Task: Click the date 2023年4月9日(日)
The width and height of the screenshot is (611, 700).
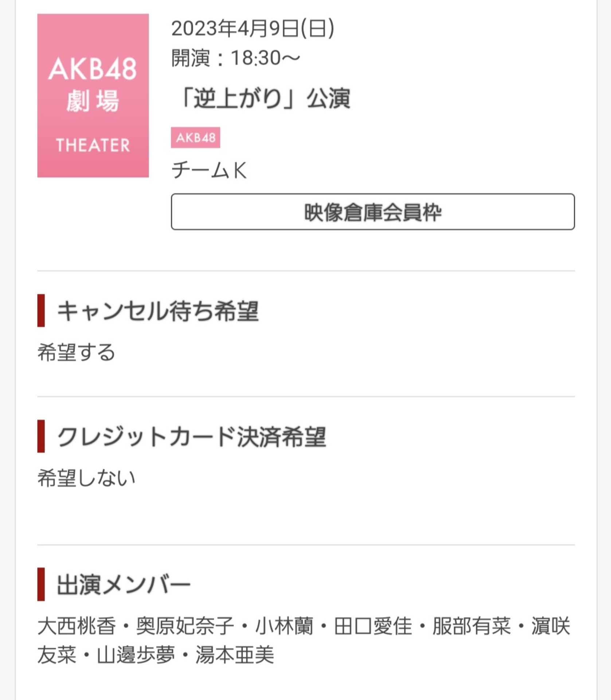Action: pyautogui.click(x=252, y=28)
